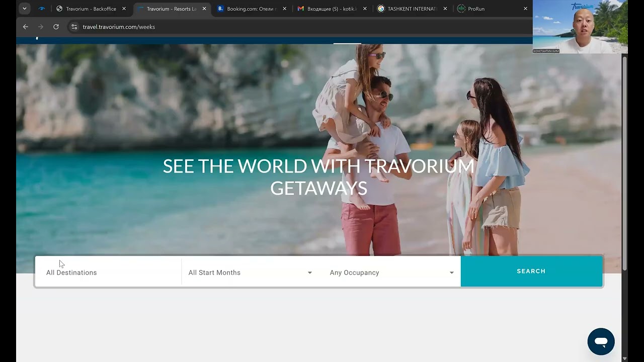Close the Travorium - Resorts tab
This screenshot has height=362, width=644.
(204, 9)
